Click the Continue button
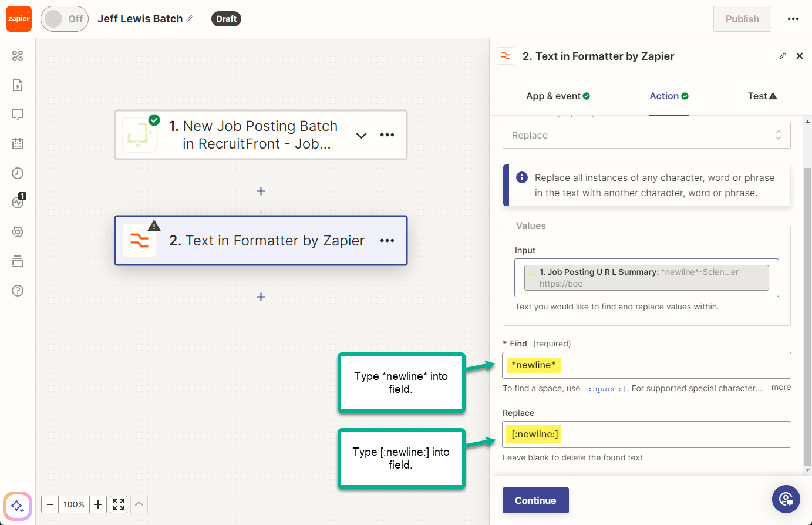The image size is (812, 525). pos(535,500)
